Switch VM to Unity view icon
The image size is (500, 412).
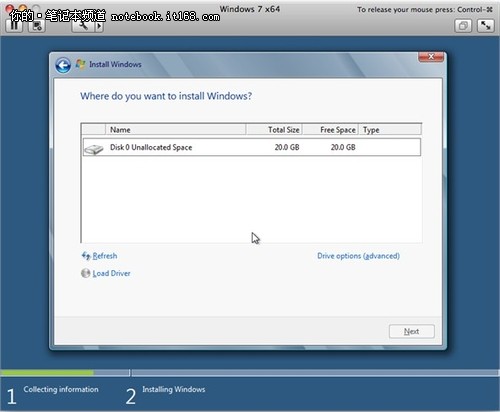tap(463, 26)
